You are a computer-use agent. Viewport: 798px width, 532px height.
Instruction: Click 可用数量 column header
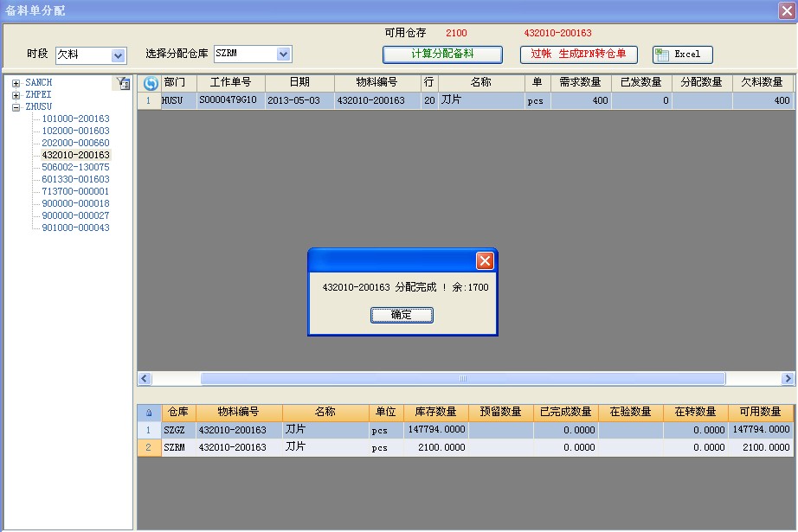(760, 412)
